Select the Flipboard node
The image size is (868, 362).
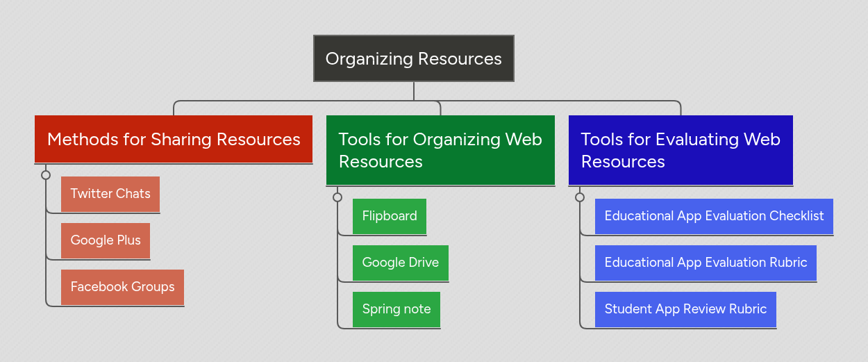click(x=390, y=216)
